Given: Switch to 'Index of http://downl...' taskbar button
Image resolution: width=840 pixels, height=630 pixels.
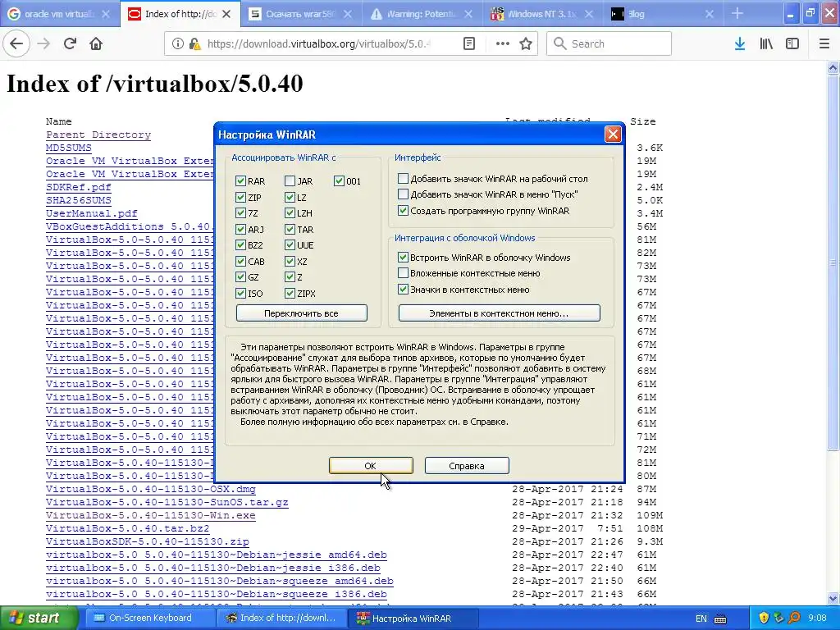Looking at the screenshot, I should [283, 619].
